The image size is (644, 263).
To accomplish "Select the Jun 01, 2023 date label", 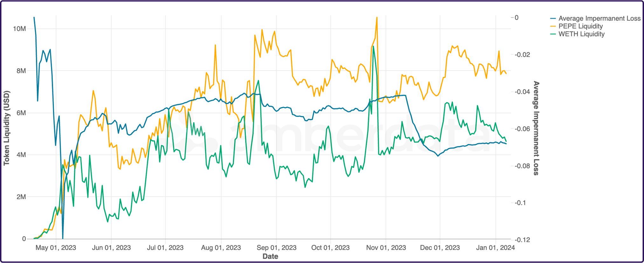I will click(111, 248).
